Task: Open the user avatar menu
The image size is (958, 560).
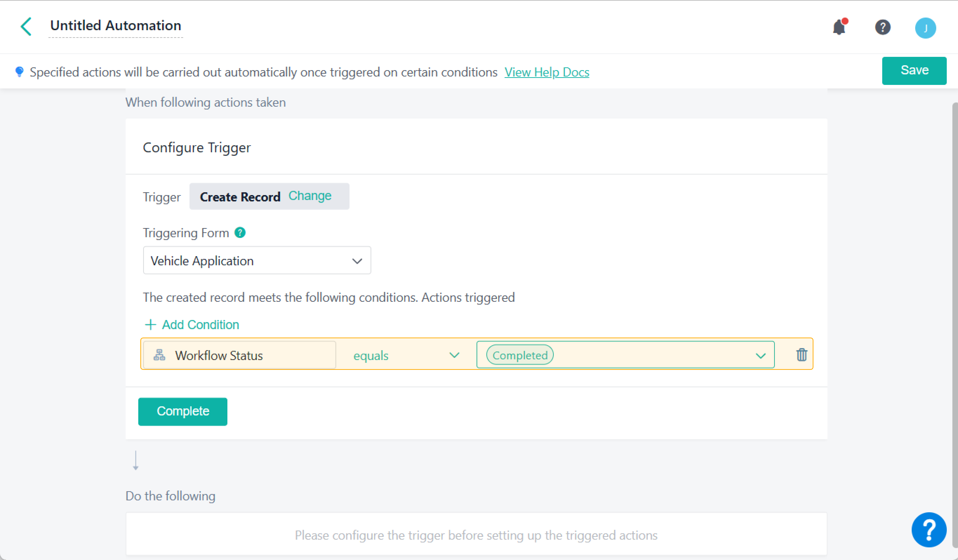Action: pos(925,28)
